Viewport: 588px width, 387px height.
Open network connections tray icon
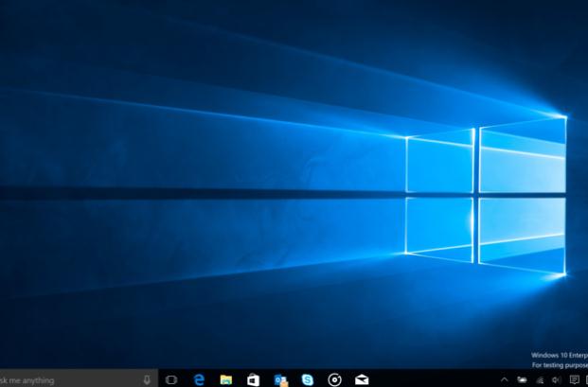pos(540,379)
